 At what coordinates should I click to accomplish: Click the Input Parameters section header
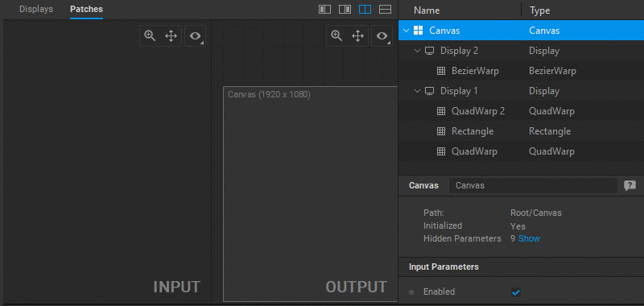444,267
